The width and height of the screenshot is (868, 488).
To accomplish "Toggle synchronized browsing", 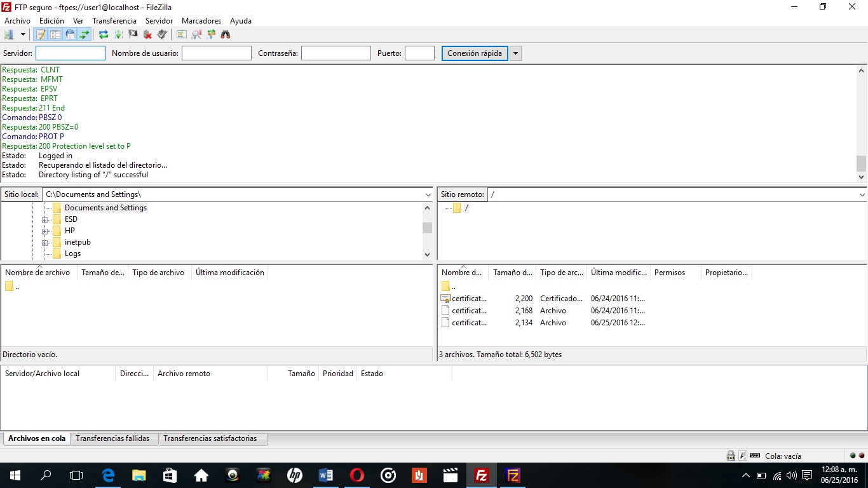I will click(210, 34).
